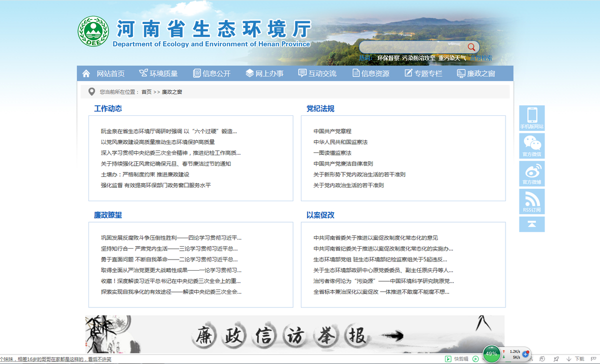
Task: Click the green 49% accelerator ball
Action: (491, 354)
